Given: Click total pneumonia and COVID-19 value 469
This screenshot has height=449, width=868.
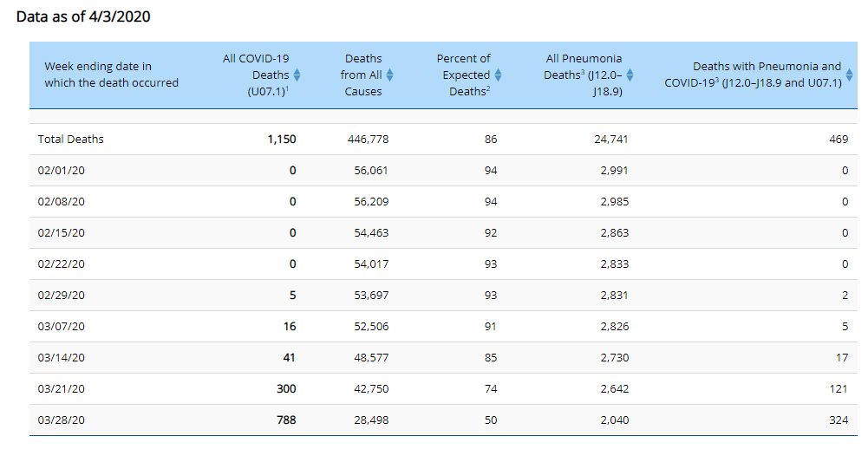Looking at the screenshot, I should (x=839, y=139).
